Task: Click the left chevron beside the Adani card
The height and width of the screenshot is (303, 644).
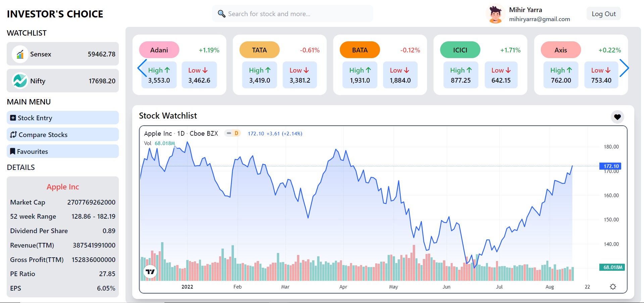Action: [141, 68]
